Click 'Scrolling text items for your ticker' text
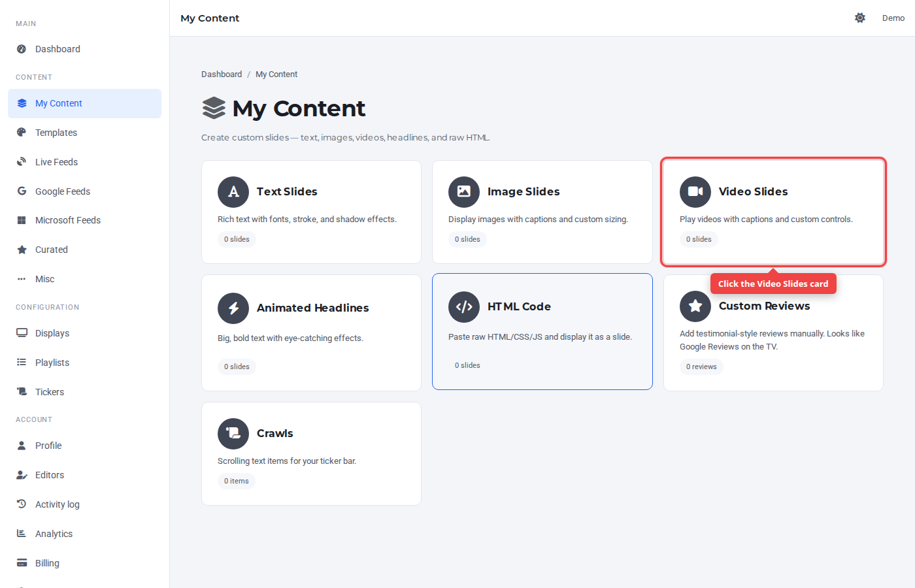 point(287,461)
